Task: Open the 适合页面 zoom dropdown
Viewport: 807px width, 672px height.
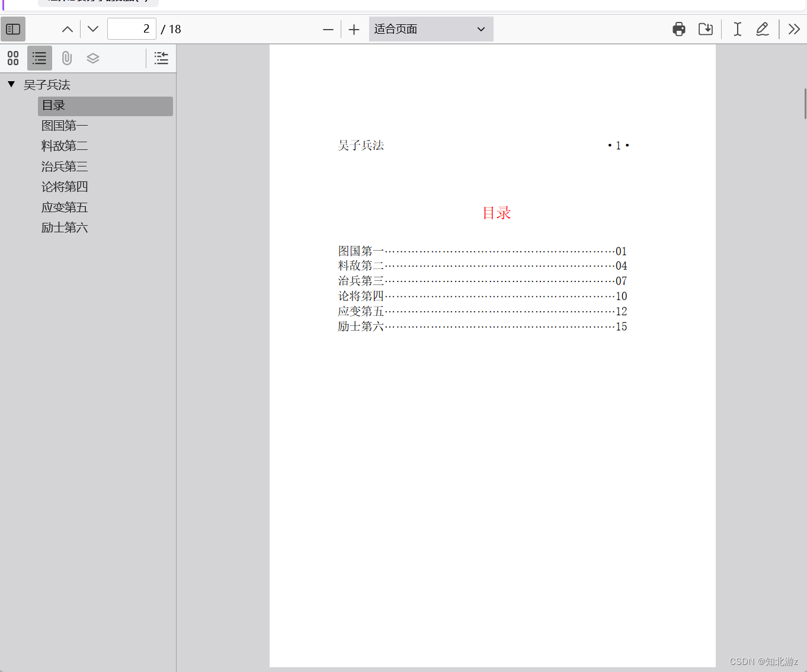Action: [431, 29]
